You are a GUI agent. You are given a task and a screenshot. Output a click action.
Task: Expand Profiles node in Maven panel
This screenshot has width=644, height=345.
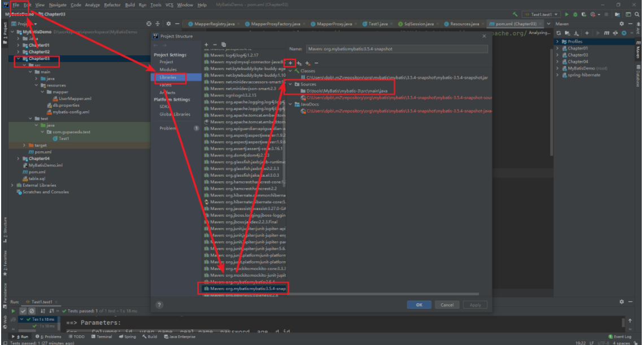[558, 41]
